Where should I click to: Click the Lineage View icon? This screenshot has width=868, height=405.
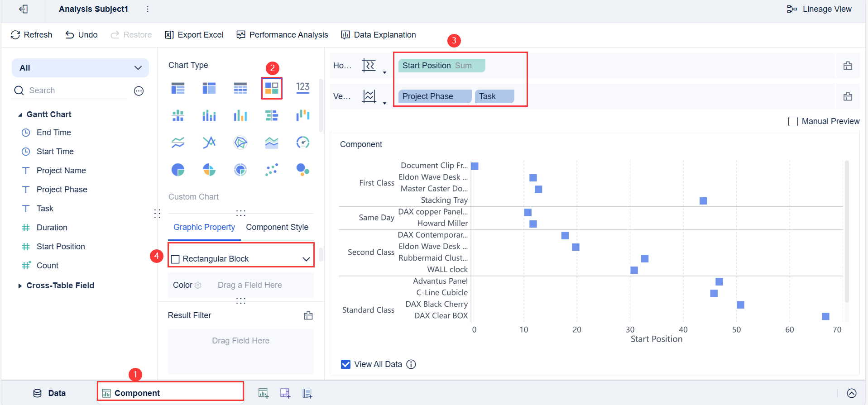(x=791, y=9)
